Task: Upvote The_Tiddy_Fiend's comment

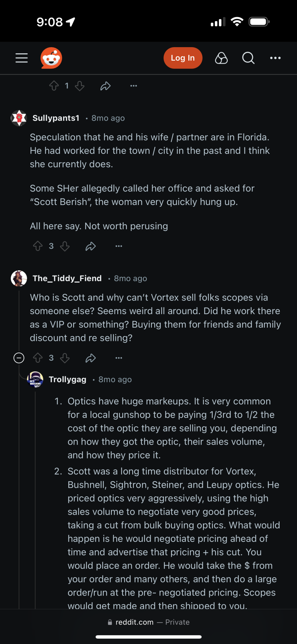Action: (x=38, y=358)
